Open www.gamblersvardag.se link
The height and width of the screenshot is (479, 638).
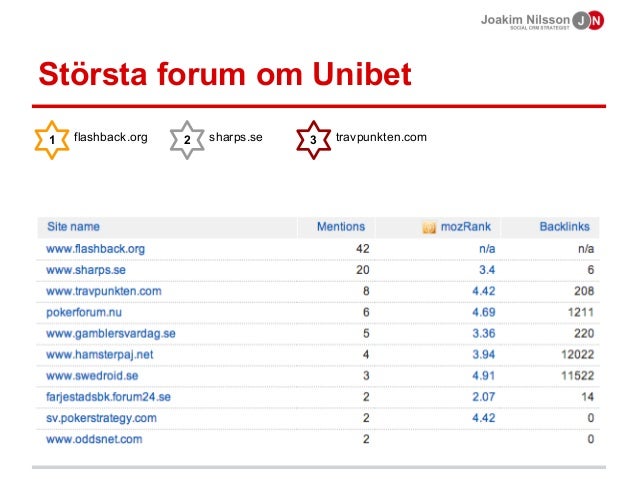111,333
